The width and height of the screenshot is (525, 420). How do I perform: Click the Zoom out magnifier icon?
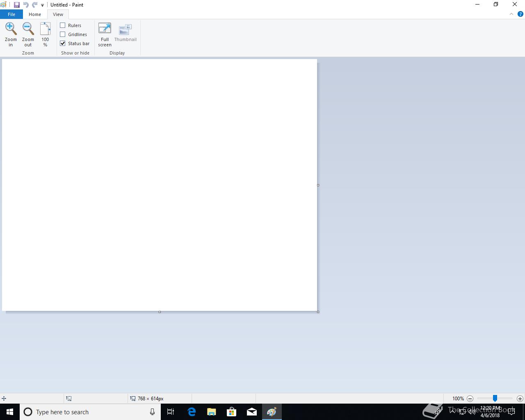coord(28,29)
